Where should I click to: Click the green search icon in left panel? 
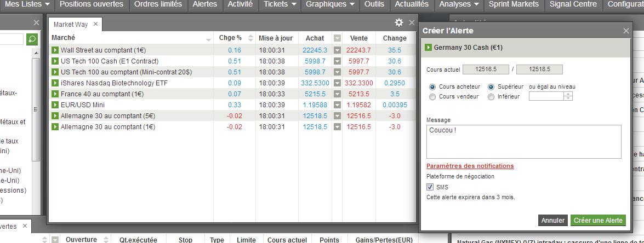coord(32,39)
